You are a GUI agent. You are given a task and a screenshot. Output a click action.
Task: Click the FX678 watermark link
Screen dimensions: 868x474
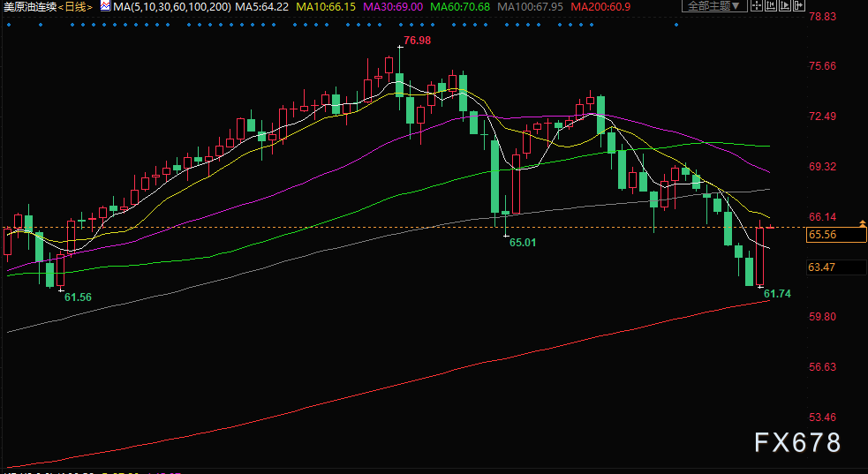tap(797, 443)
